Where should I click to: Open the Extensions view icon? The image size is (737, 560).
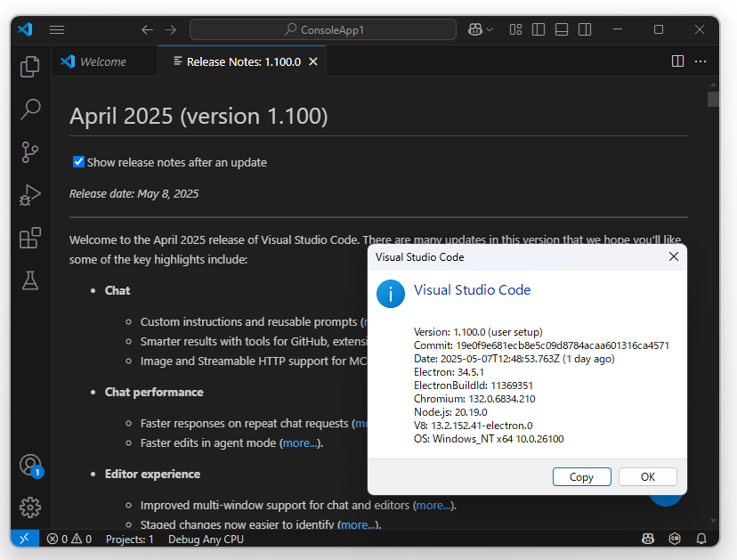30,238
